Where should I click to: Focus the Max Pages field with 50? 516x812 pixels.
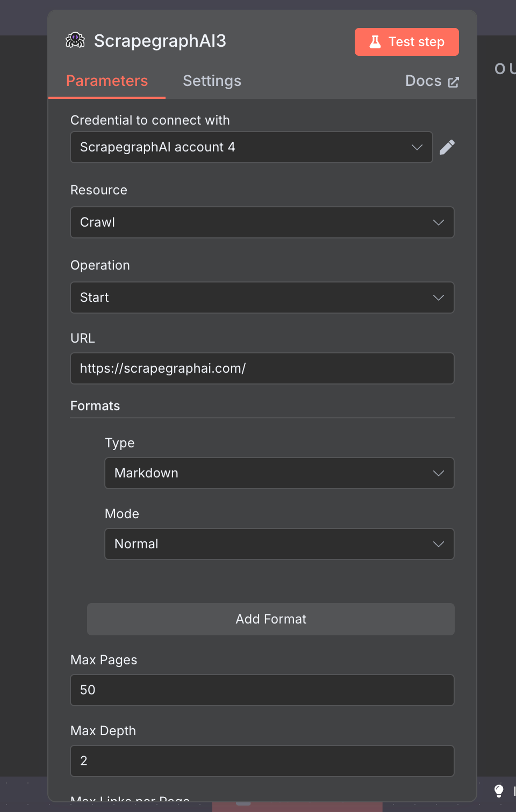262,690
